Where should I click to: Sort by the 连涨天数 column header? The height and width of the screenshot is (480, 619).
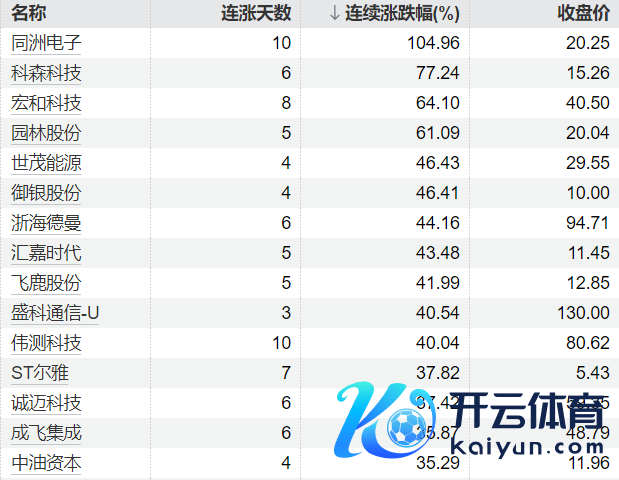(x=256, y=14)
